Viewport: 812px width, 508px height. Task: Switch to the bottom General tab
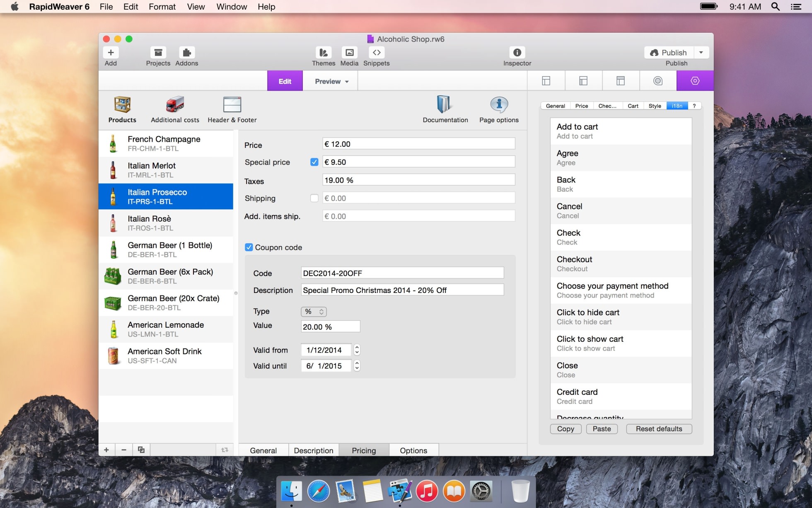coord(263,450)
